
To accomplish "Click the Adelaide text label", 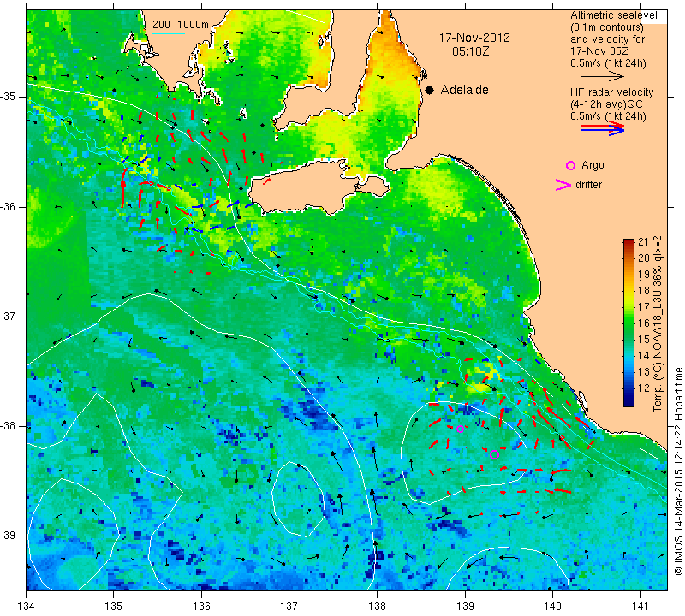I will click(464, 90).
